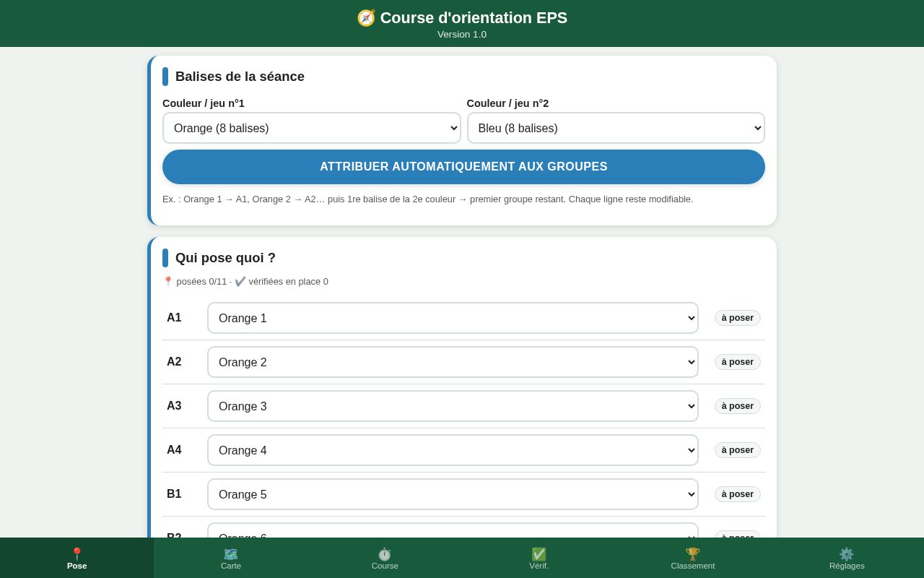Click the 'Qui pose quoi ?' heading
Image resolution: width=924 pixels, height=578 pixels.
(225, 258)
